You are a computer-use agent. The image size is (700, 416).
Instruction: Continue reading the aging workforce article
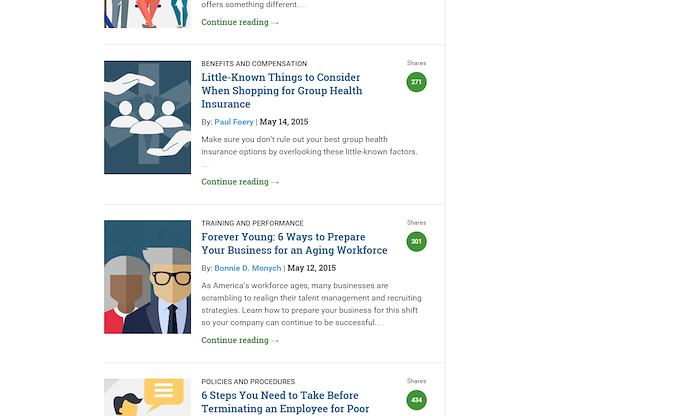(x=240, y=340)
